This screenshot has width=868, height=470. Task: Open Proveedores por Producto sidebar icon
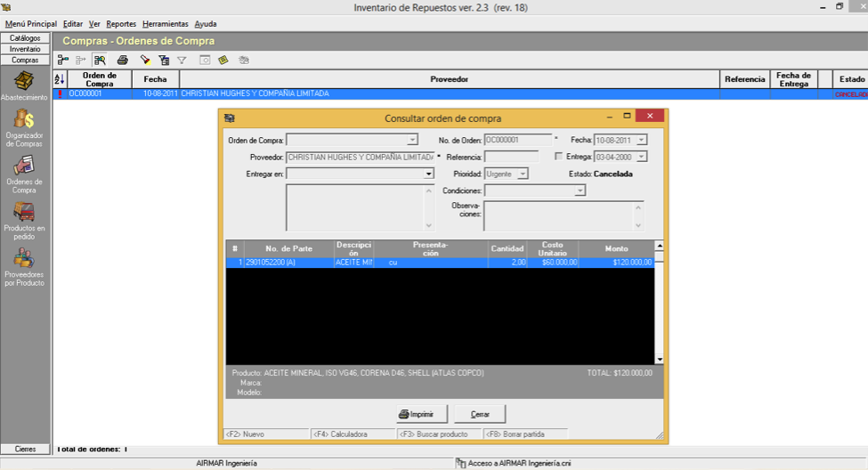coord(24,267)
